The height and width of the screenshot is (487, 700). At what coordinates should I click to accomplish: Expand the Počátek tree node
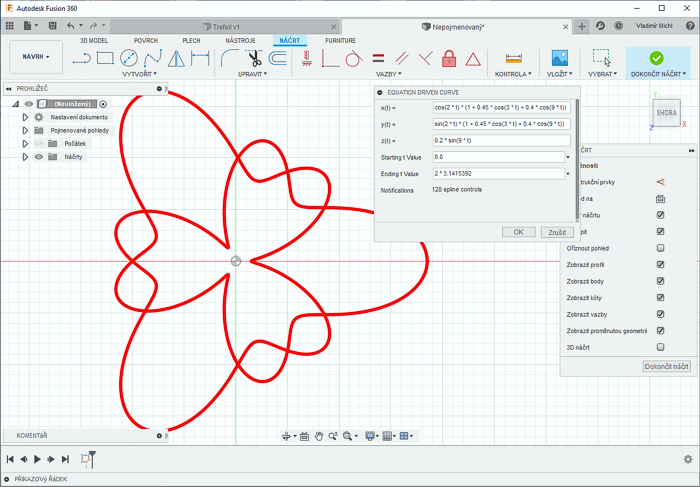point(25,143)
